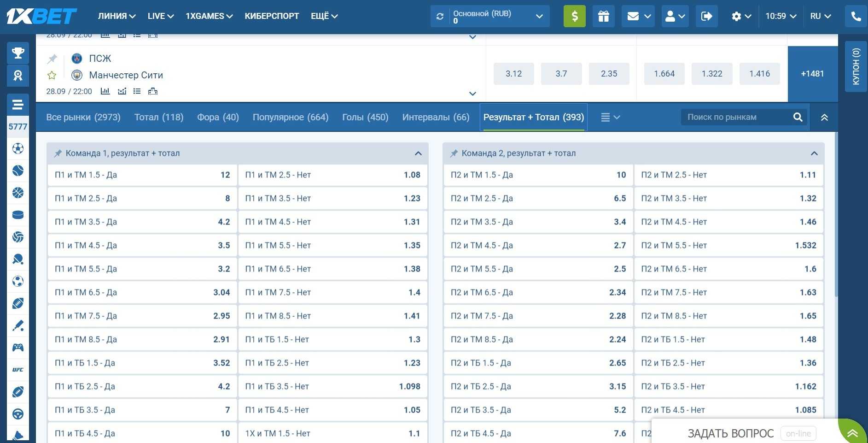
Task: Select П1 и ТМ 1.5 - Да odds 12
Action: (x=142, y=175)
